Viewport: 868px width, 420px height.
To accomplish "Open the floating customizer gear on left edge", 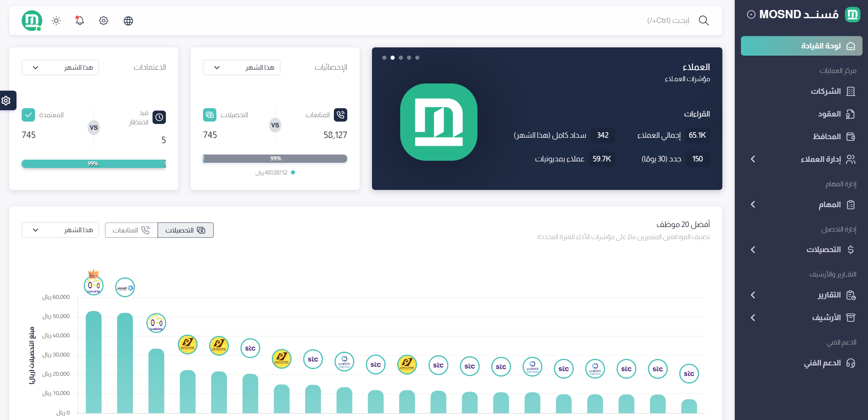I will pos(6,100).
